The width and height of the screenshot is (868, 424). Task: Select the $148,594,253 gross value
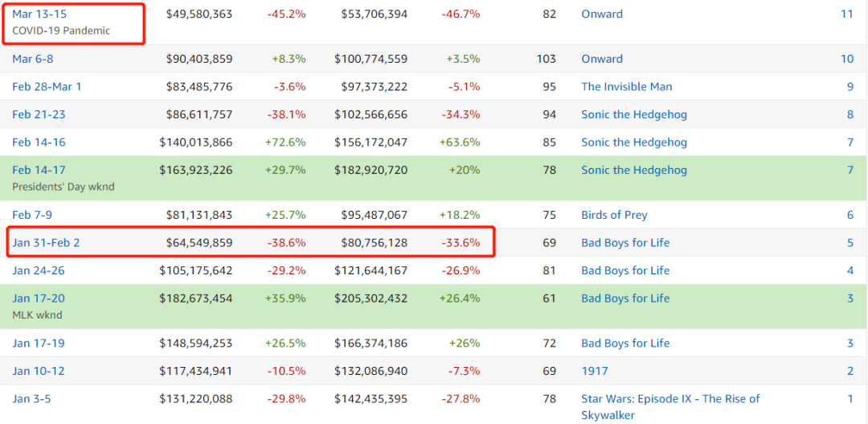point(196,343)
